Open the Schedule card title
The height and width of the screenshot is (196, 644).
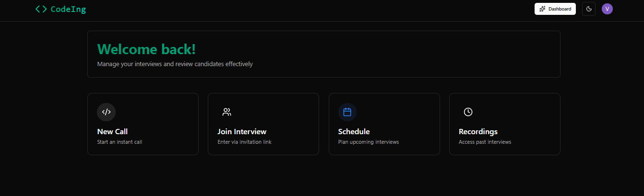[354, 132]
